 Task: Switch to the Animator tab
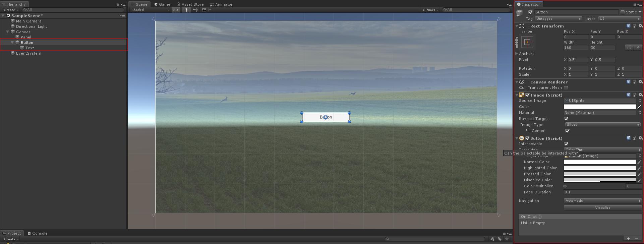221,4
